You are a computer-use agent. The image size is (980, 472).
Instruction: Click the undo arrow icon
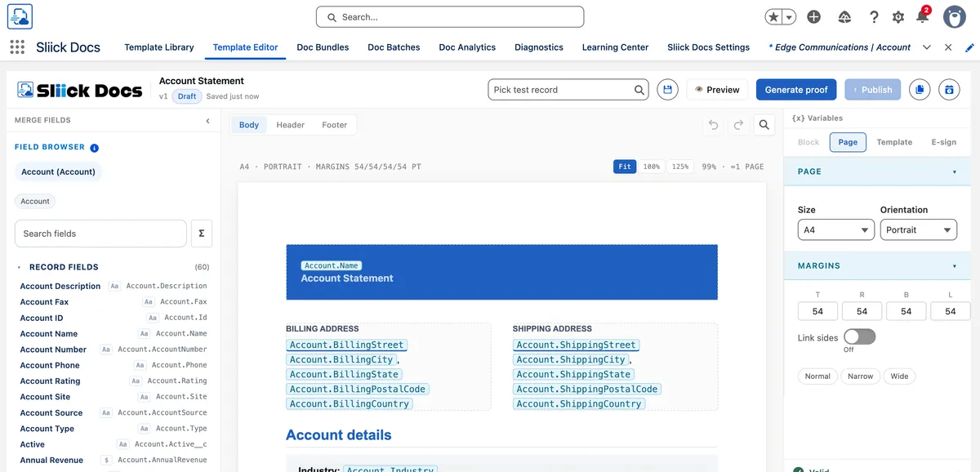coord(714,125)
